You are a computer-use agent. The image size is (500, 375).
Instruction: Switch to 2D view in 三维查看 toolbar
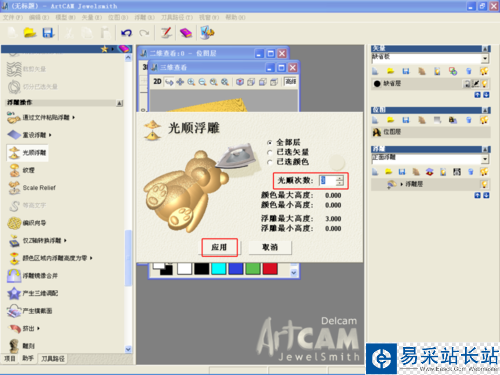[x=157, y=82]
